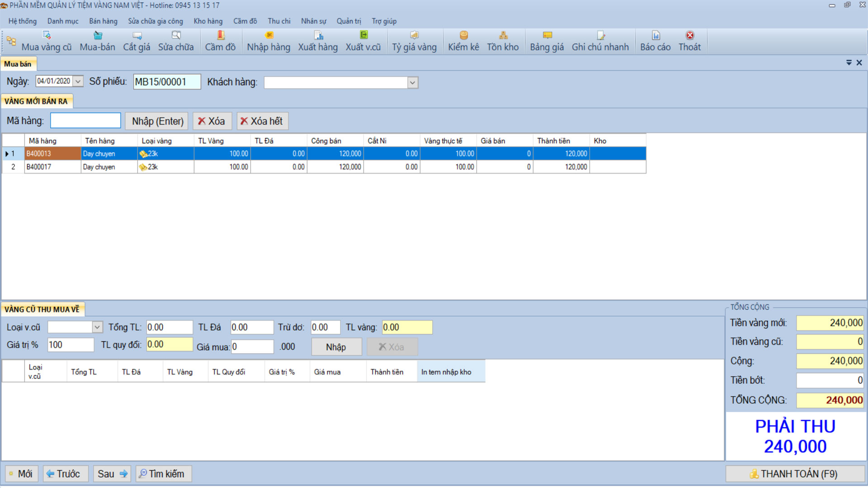Open the Bán hàng menu
This screenshot has height=488, width=868.
[x=103, y=21]
